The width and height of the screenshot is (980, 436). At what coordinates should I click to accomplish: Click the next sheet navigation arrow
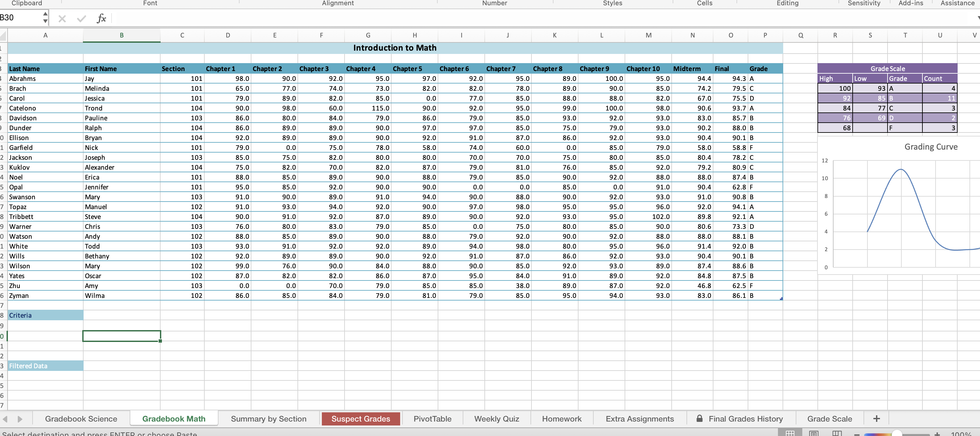(x=20, y=419)
